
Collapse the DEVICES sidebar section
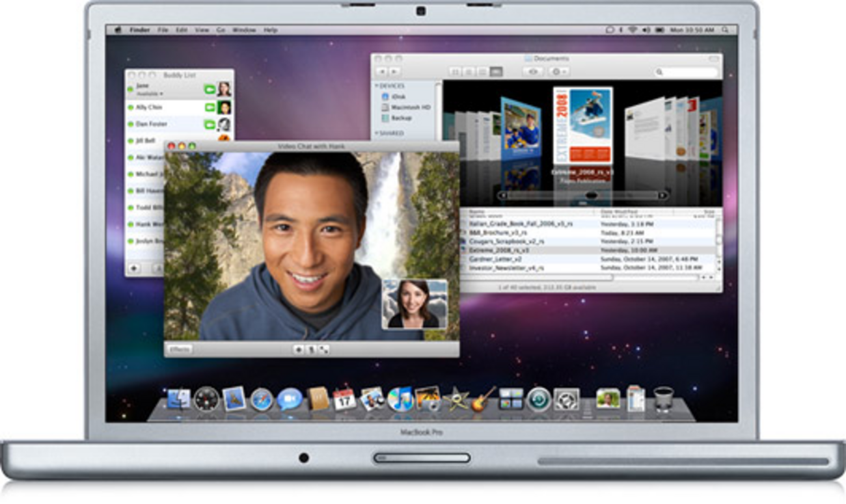[x=375, y=86]
